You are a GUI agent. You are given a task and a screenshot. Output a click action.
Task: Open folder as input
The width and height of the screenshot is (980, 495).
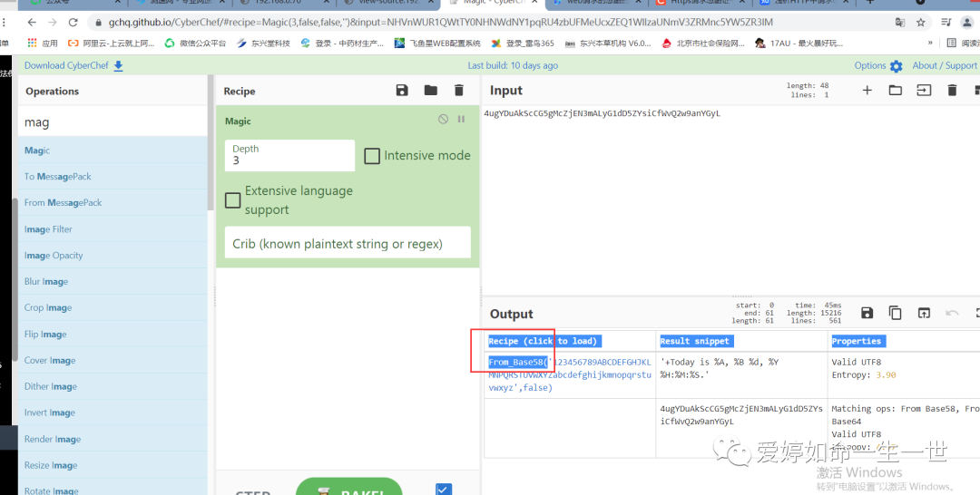click(896, 91)
